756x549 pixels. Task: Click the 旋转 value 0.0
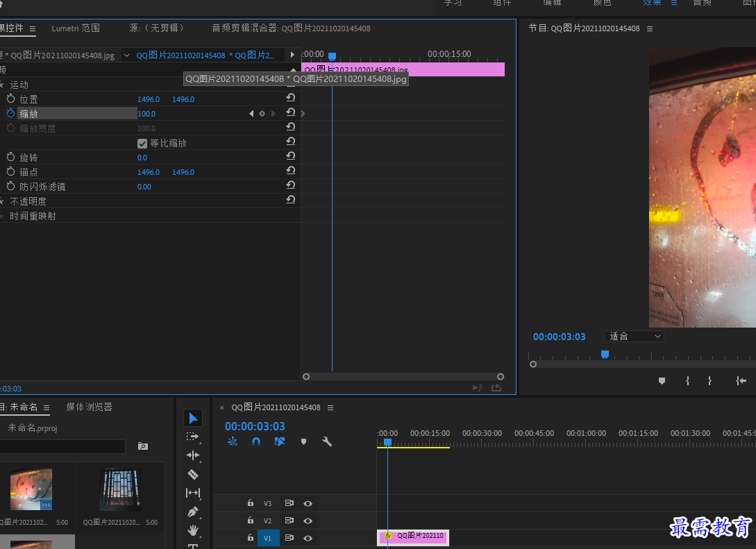click(x=142, y=158)
